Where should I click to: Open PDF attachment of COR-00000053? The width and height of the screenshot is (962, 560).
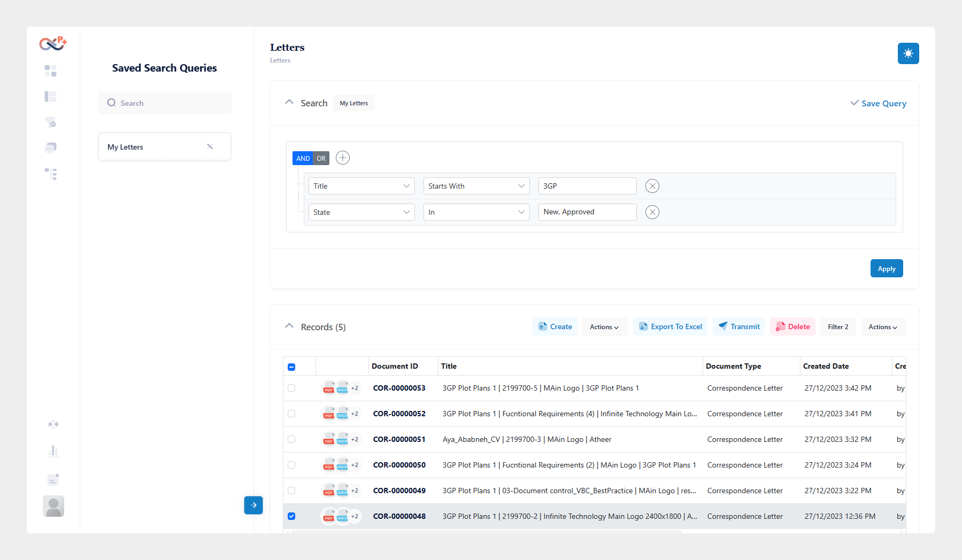[x=329, y=388]
